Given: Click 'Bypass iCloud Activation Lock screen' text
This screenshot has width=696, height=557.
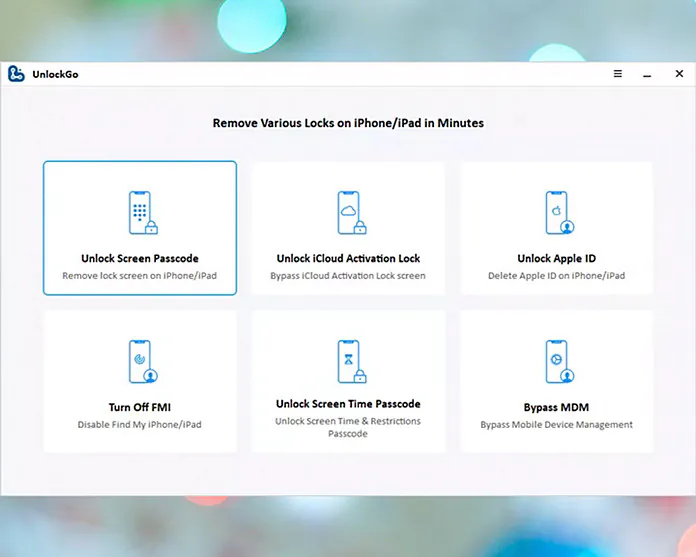Looking at the screenshot, I should point(348,276).
